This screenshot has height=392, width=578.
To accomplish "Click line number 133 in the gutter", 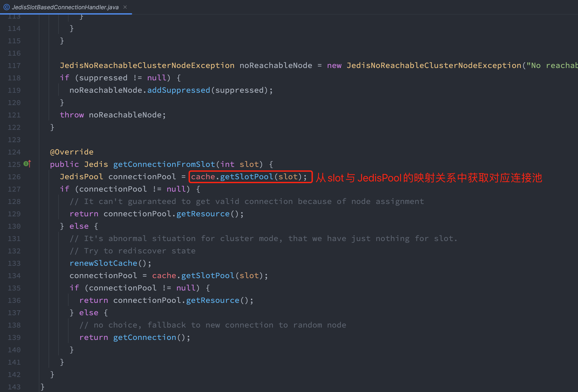I will coord(14,263).
